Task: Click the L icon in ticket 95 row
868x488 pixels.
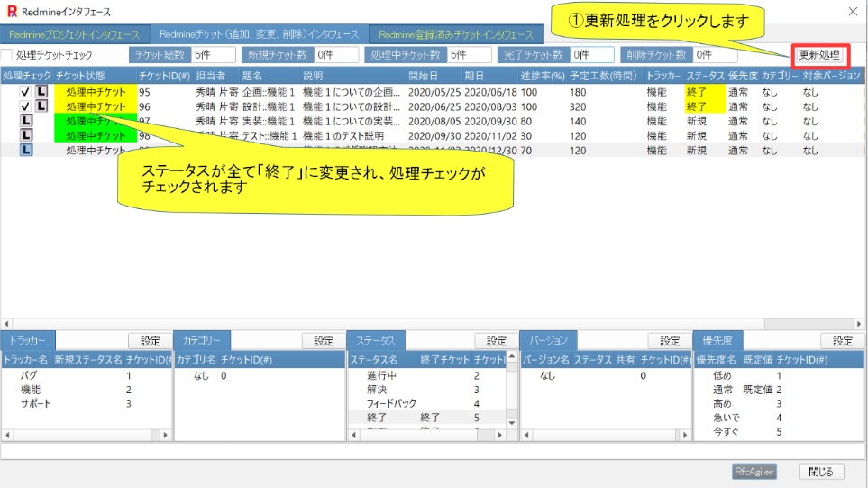Action: pos(41,91)
